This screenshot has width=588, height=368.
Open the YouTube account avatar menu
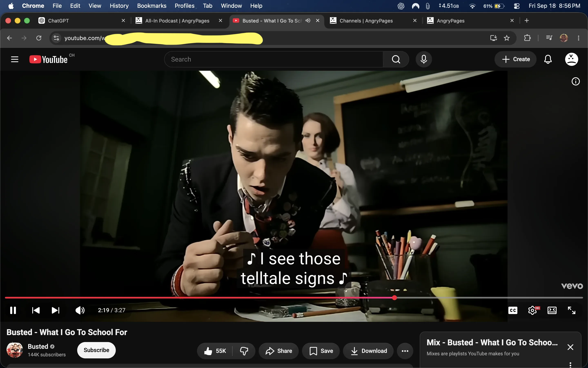pyautogui.click(x=571, y=59)
